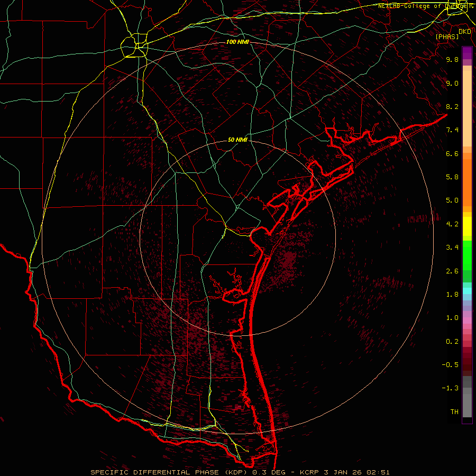476x476 pixels.
Task: Select the 9.0 value on the scale
Action: pyautogui.click(x=452, y=83)
